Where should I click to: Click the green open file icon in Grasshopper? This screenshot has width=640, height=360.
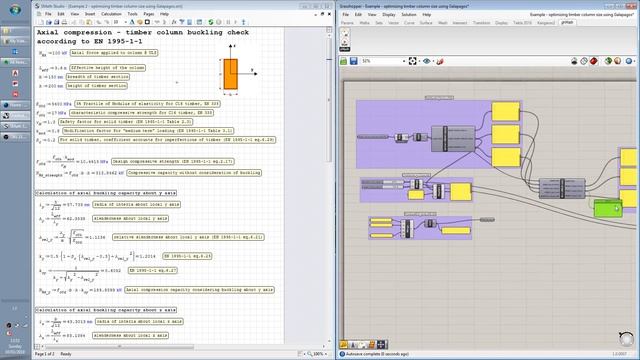344,61
